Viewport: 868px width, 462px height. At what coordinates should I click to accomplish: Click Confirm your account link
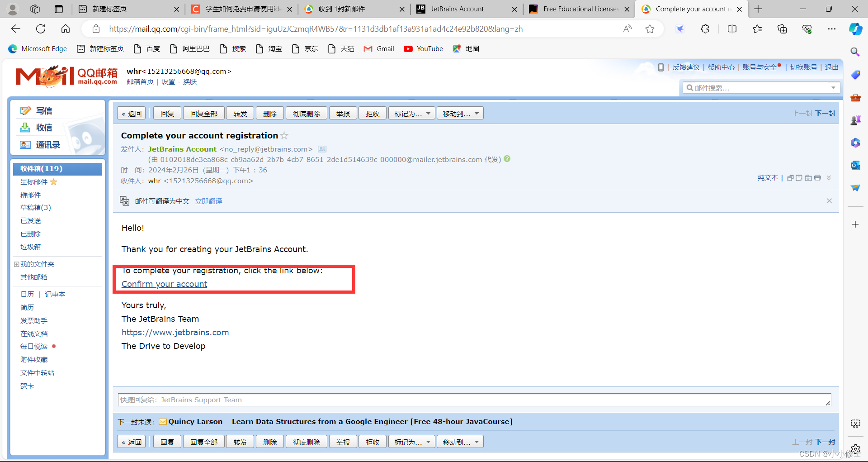click(x=165, y=284)
